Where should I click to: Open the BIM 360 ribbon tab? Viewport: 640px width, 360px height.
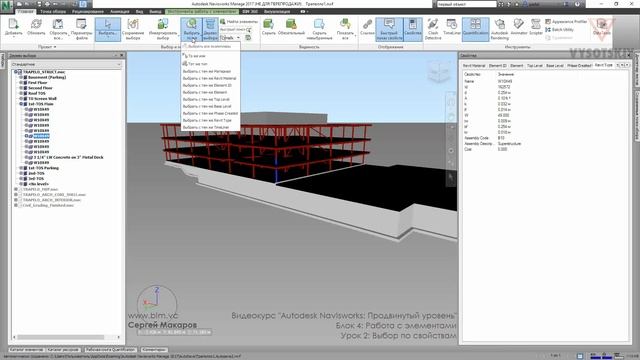pos(250,11)
